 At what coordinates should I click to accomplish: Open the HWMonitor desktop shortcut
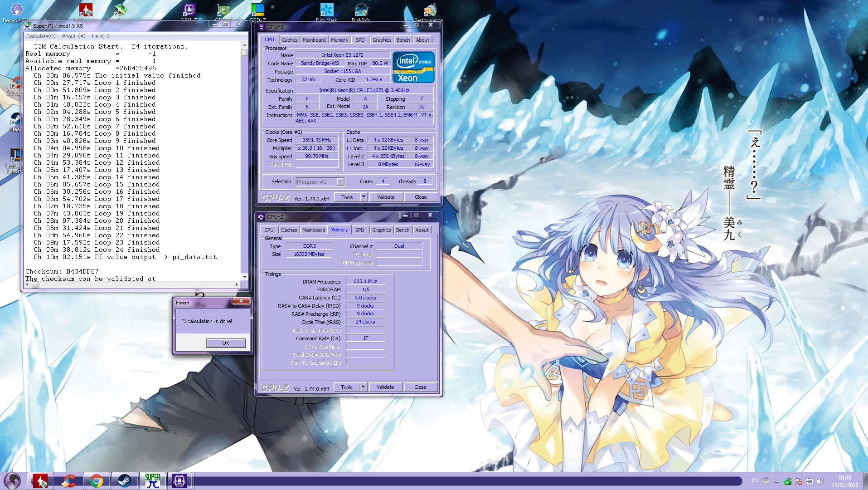pyautogui.click(x=86, y=11)
